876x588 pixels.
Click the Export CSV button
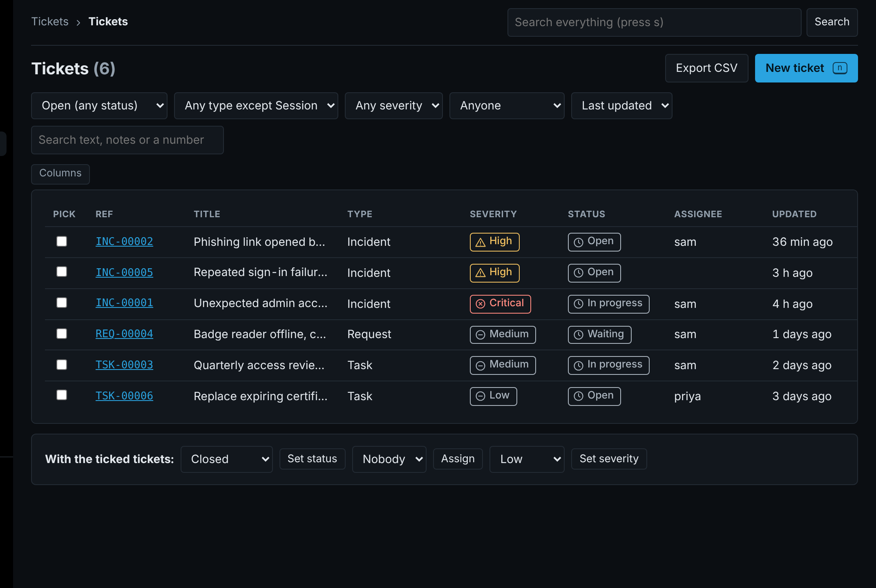706,68
